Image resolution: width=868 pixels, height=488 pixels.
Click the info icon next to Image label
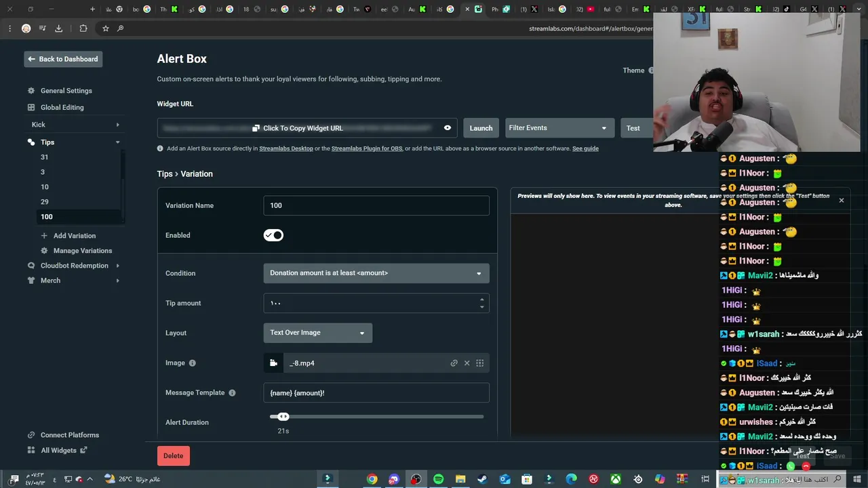point(192,363)
